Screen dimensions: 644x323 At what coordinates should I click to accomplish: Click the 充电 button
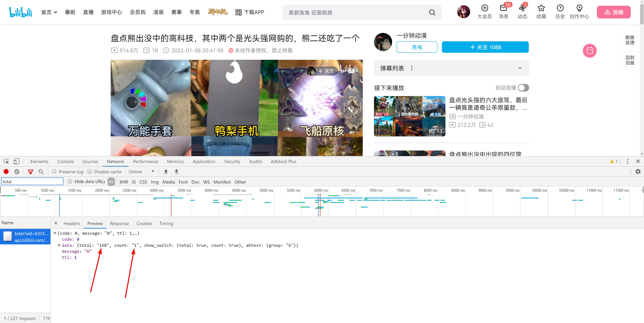pyautogui.click(x=417, y=47)
